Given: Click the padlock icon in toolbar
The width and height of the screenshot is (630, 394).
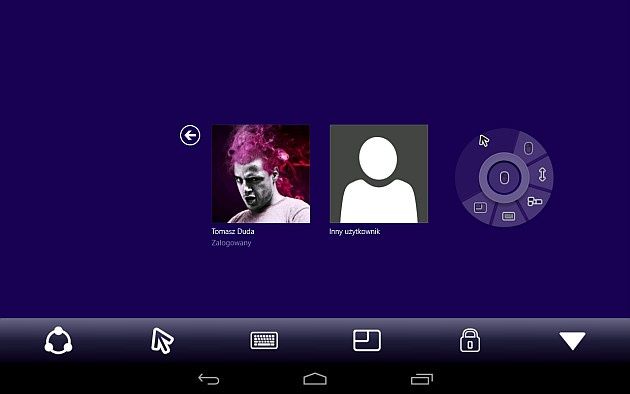Looking at the screenshot, I should tap(470, 341).
